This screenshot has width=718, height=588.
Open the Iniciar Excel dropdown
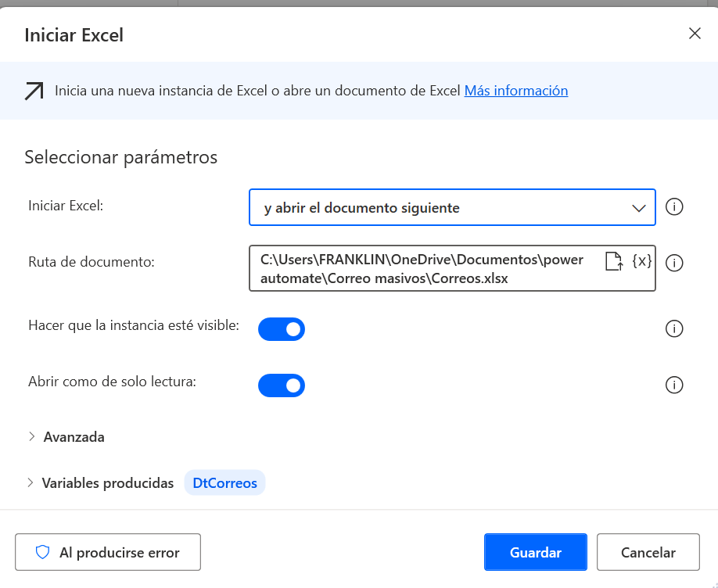[x=452, y=207]
